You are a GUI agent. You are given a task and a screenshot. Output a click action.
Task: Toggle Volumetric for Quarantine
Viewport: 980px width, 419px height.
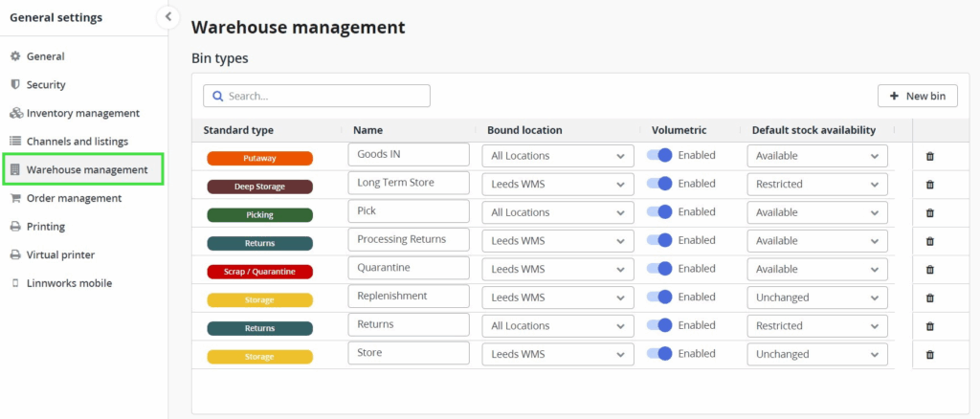(x=659, y=269)
